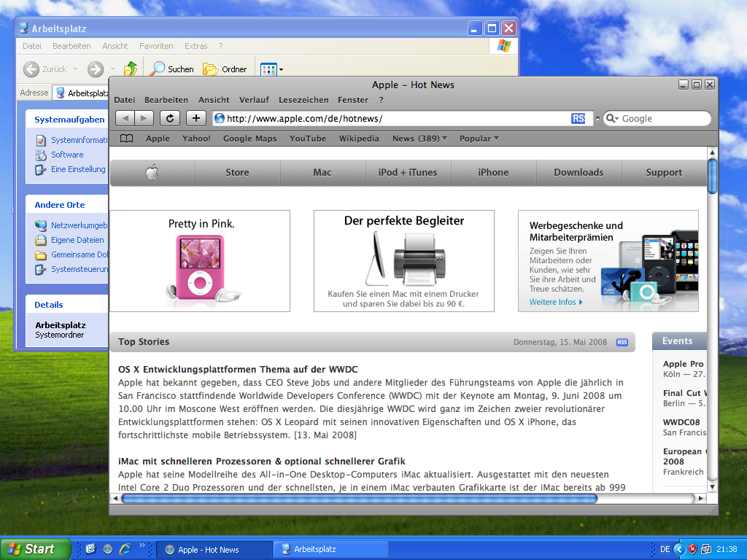Click the horizontal scrollbar right arrow
Image resolution: width=747 pixels, height=560 pixels.
(x=700, y=499)
